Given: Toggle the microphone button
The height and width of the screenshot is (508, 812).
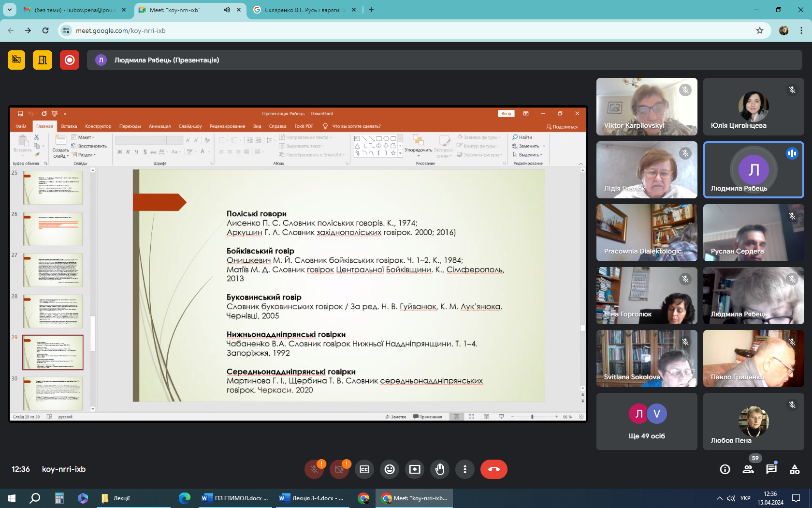Looking at the screenshot, I should tap(314, 469).
